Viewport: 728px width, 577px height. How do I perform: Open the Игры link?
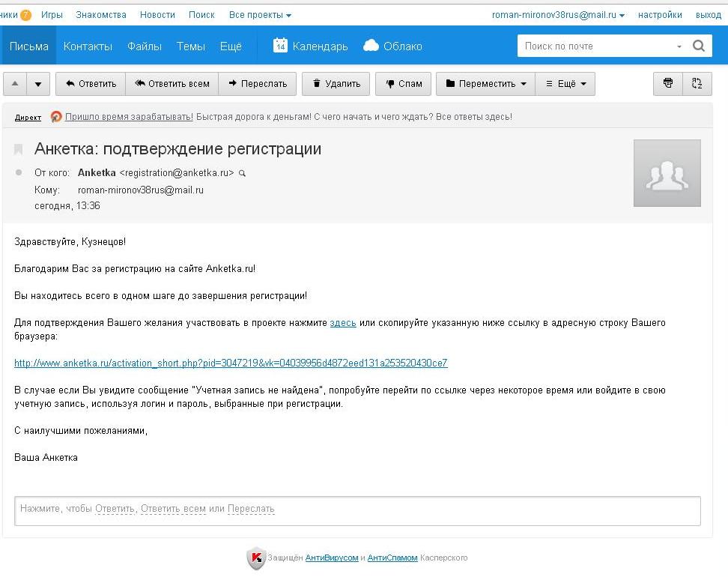(x=52, y=15)
